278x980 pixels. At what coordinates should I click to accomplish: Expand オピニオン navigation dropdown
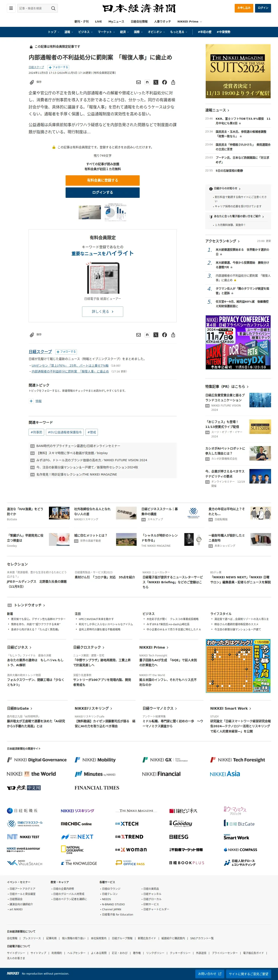157,32
